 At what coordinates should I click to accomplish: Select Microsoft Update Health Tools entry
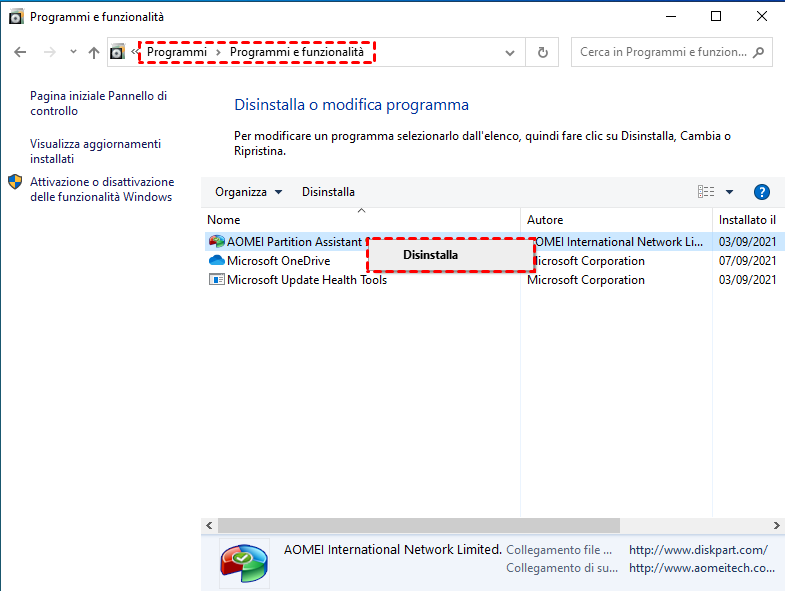[307, 280]
